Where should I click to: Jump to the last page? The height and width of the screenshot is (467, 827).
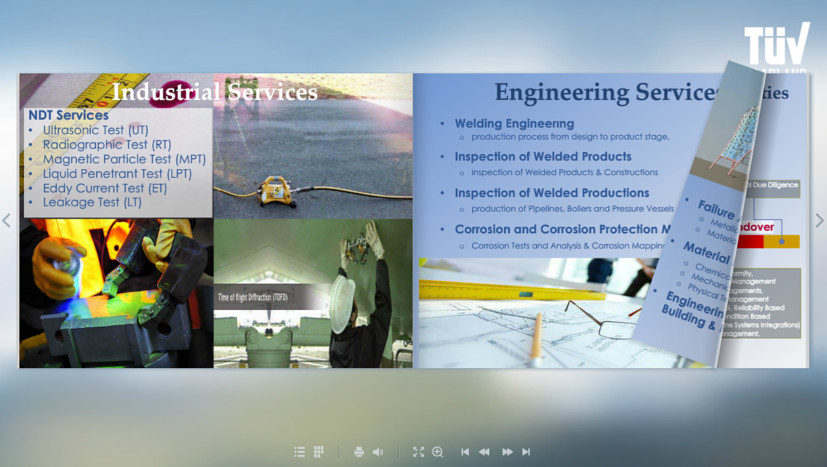(x=526, y=452)
